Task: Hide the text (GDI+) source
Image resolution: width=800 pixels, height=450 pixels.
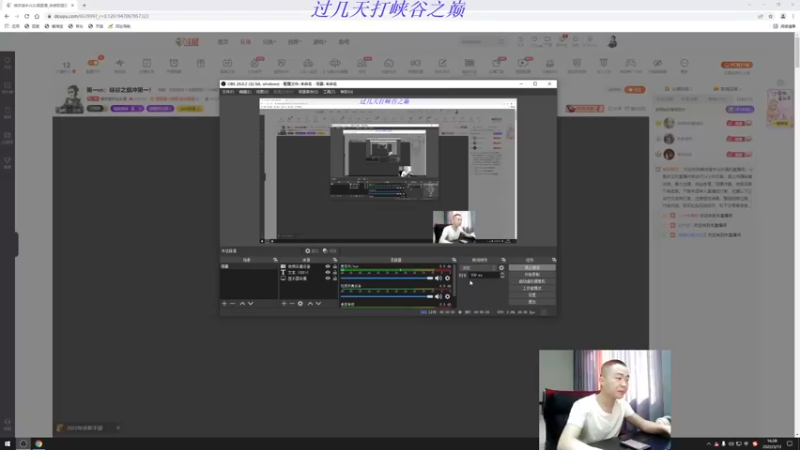Action: coord(328,272)
